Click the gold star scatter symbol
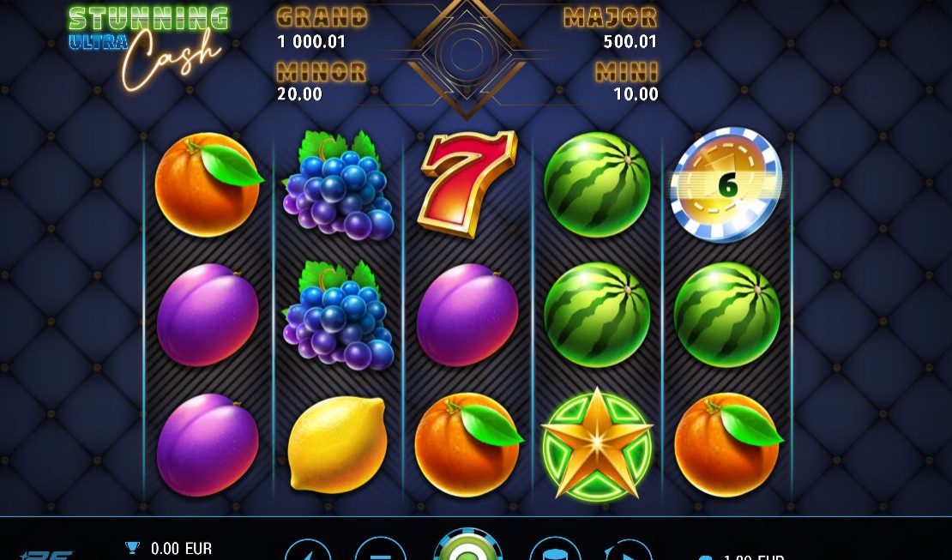Viewport: 952px width, 560px height. 597,444
